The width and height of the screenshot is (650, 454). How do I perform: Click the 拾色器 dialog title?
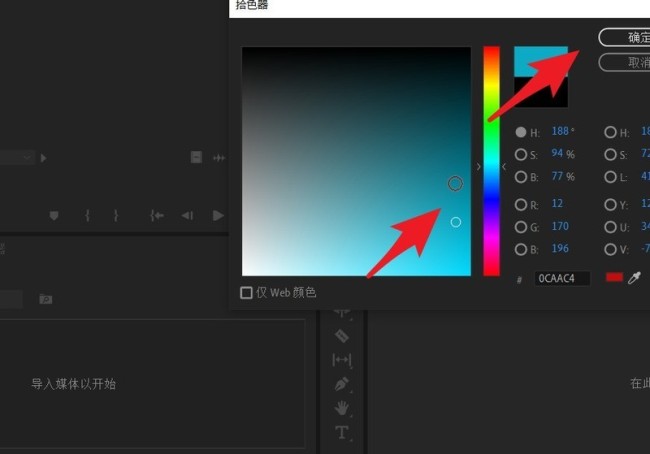(x=252, y=5)
